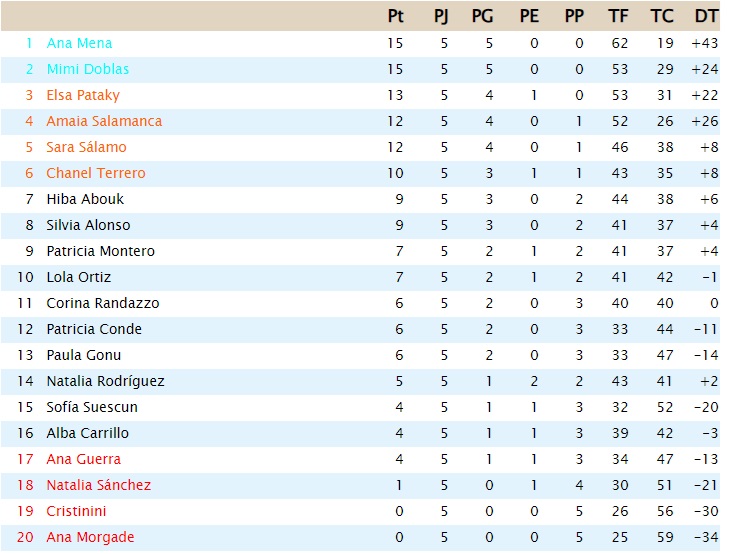
Task: Select Patricia Montero name
Action: 100,251
